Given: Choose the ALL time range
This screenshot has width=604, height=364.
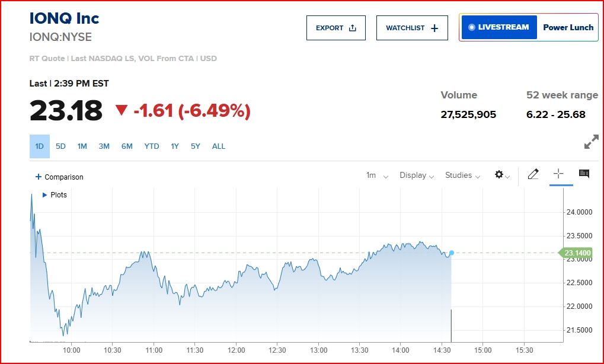Looking at the screenshot, I should click(218, 146).
